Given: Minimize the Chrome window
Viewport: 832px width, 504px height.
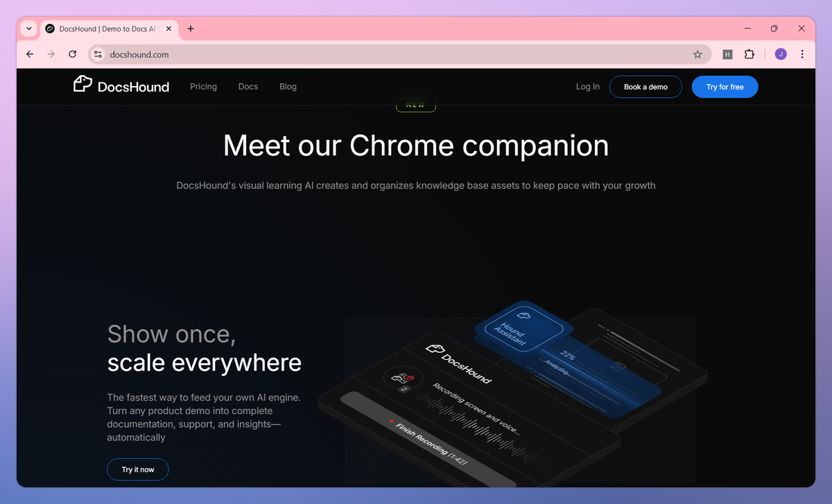Looking at the screenshot, I should pos(748,28).
